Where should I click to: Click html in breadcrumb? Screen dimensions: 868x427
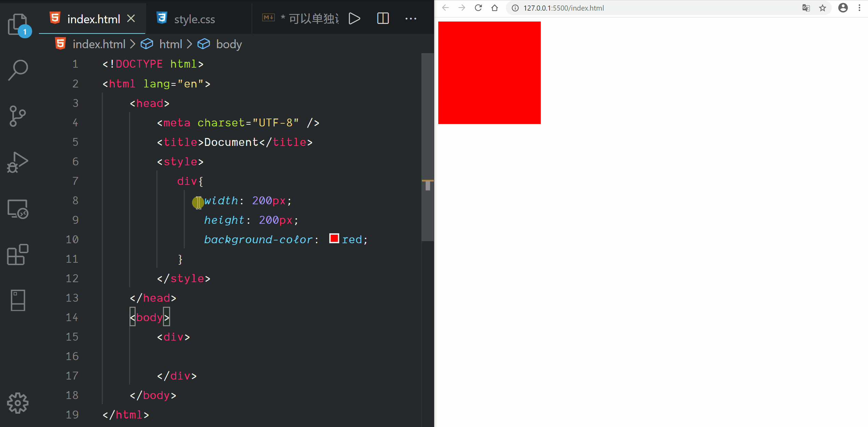point(171,44)
